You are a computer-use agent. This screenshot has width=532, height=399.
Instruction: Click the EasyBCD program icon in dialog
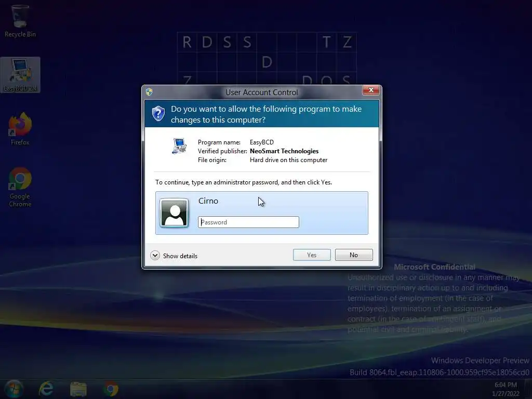179,146
